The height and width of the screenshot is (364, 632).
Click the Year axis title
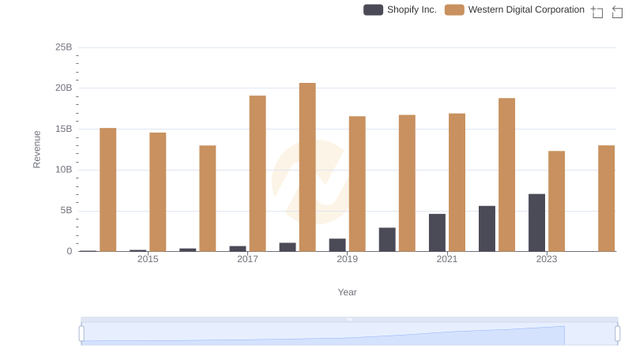pyautogui.click(x=347, y=292)
